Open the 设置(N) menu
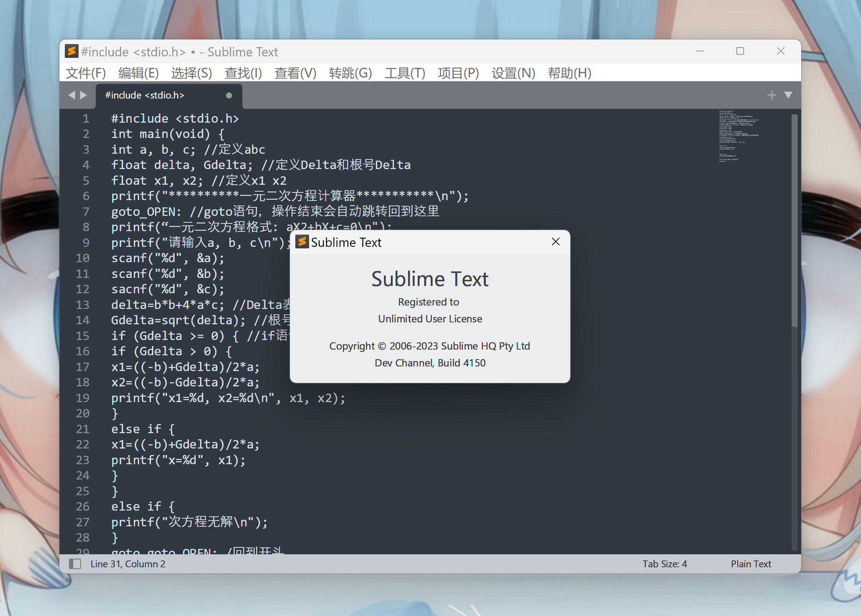861x616 pixels. (x=513, y=73)
